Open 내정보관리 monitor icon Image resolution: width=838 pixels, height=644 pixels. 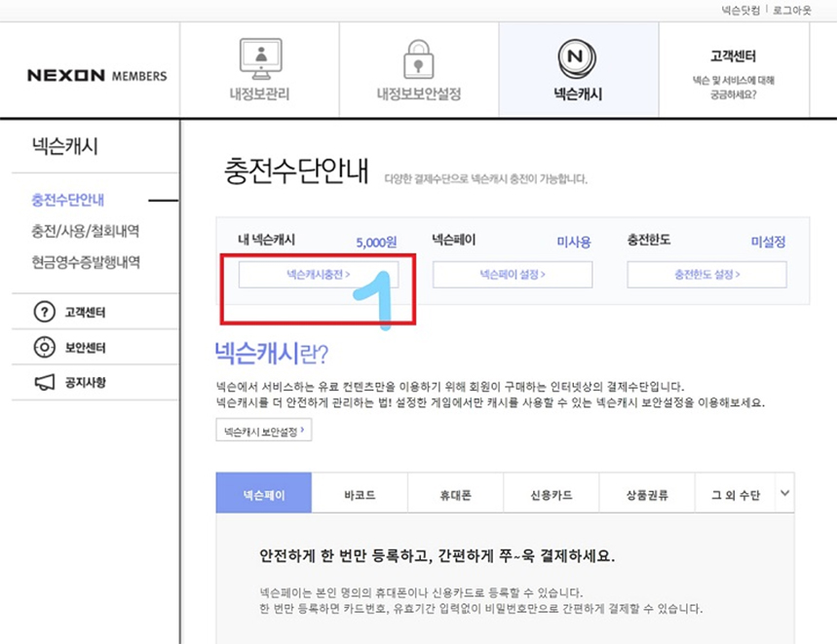pos(260,58)
